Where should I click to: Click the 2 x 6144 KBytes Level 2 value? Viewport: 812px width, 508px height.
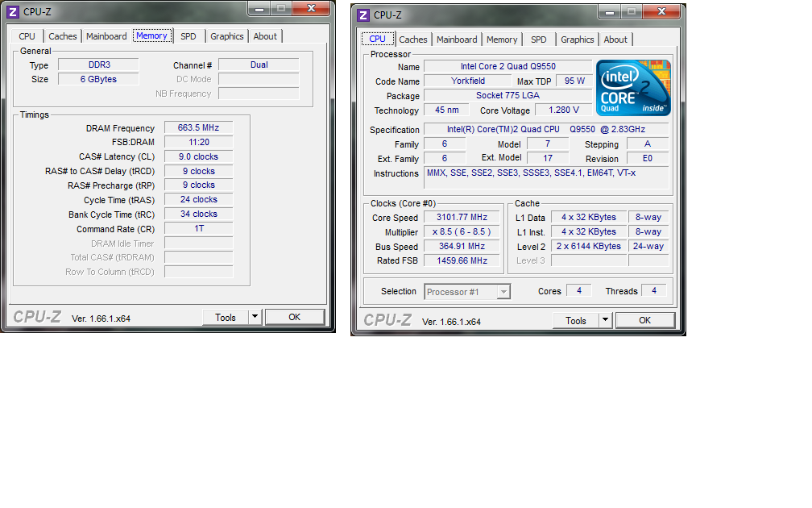pyautogui.click(x=589, y=246)
